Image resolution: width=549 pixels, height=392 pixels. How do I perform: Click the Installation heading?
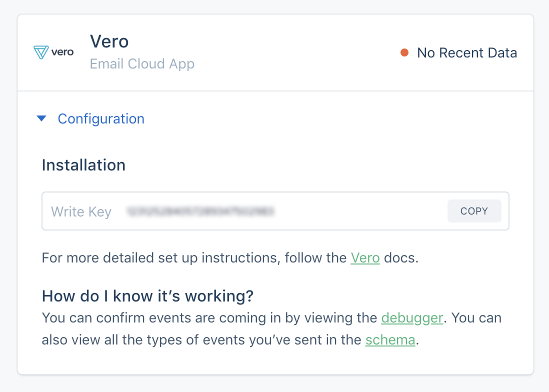click(x=83, y=165)
